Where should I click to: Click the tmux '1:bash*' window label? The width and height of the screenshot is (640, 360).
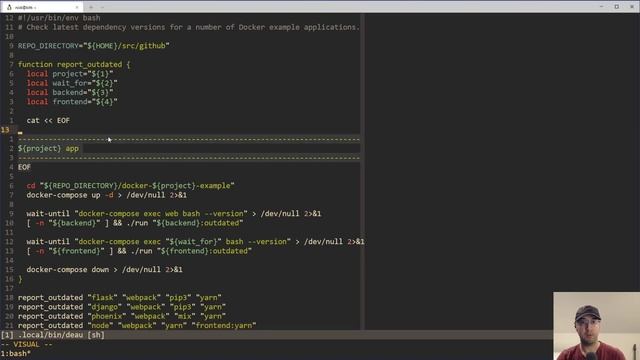[x=16, y=354]
